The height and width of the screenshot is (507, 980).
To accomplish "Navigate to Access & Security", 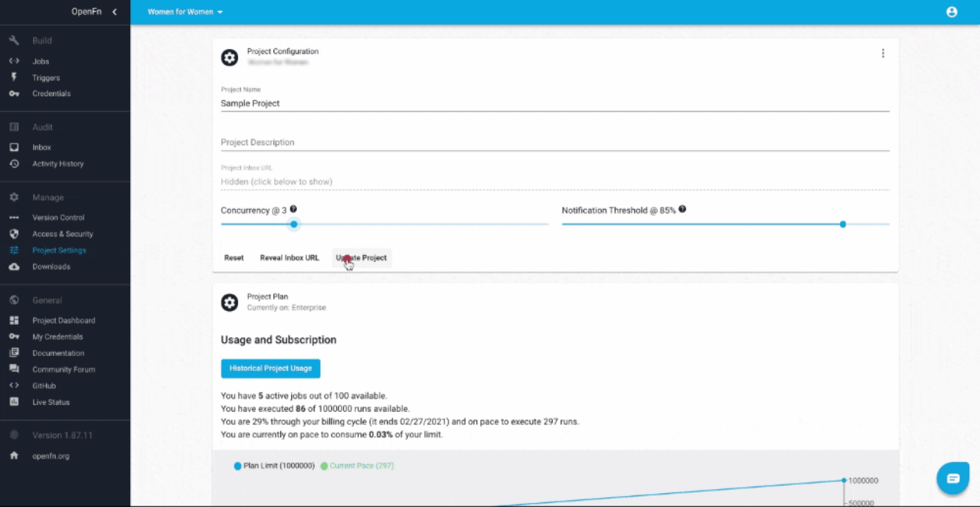I will (63, 234).
